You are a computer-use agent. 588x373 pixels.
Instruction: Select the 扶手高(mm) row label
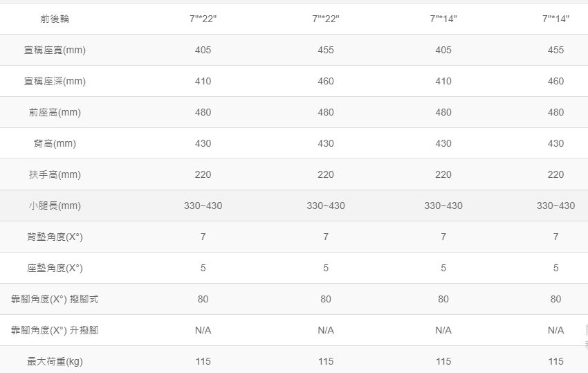click(x=55, y=174)
